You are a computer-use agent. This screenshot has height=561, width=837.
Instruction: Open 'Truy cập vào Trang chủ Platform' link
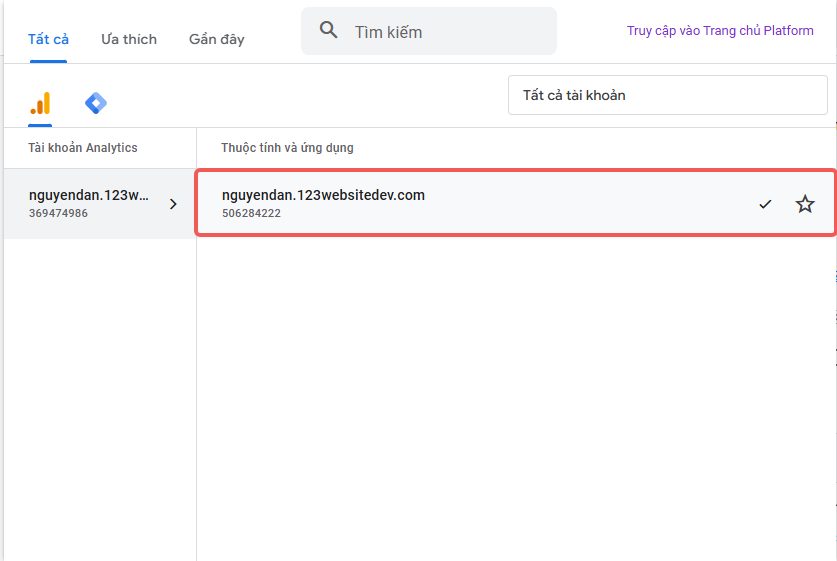tap(720, 31)
